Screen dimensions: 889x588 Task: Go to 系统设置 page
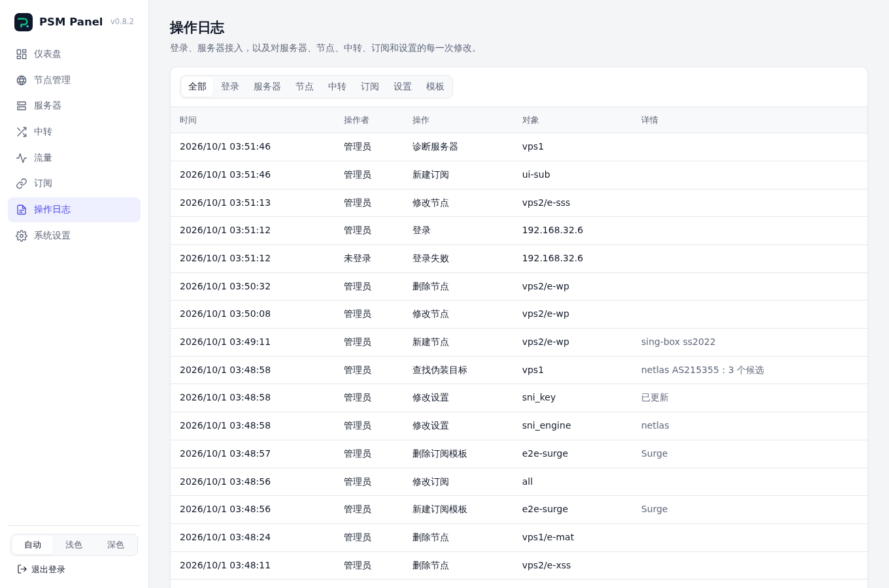click(74, 236)
